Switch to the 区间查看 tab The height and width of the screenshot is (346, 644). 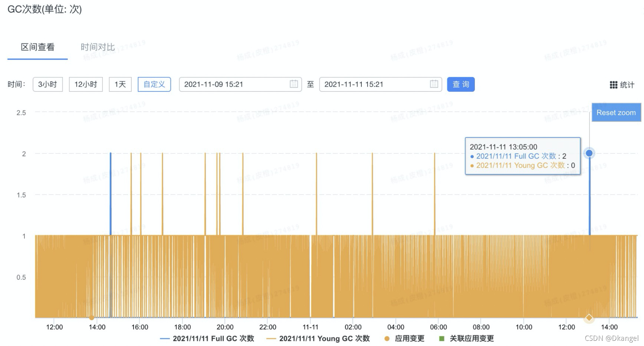[x=37, y=47]
